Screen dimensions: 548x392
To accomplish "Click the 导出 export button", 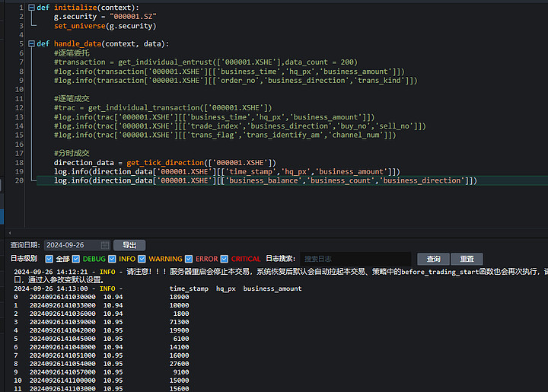I will point(129,245).
